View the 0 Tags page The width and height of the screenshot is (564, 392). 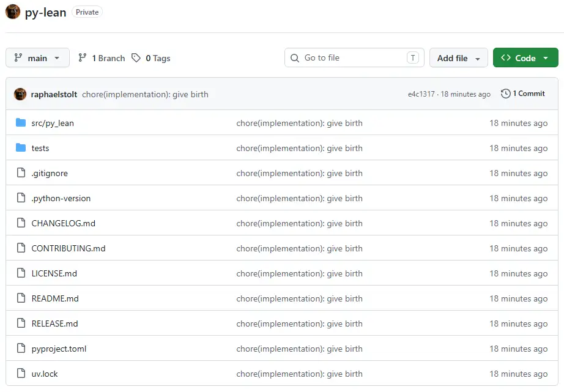(x=151, y=58)
